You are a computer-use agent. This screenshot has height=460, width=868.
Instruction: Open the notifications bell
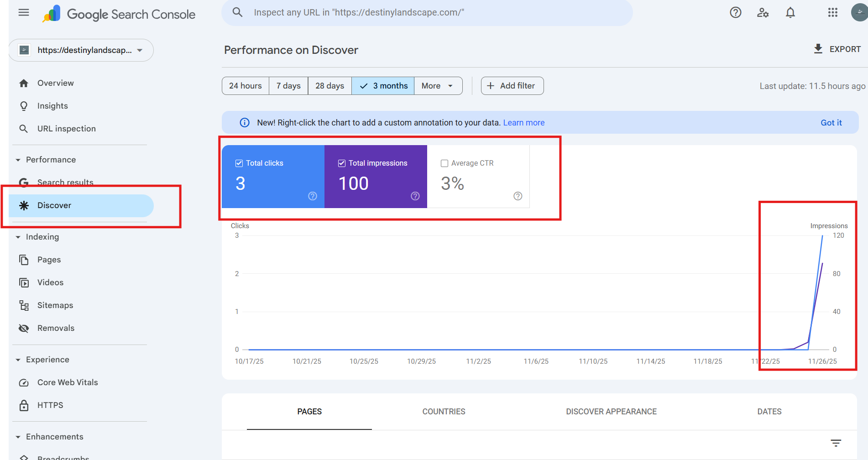pos(790,13)
